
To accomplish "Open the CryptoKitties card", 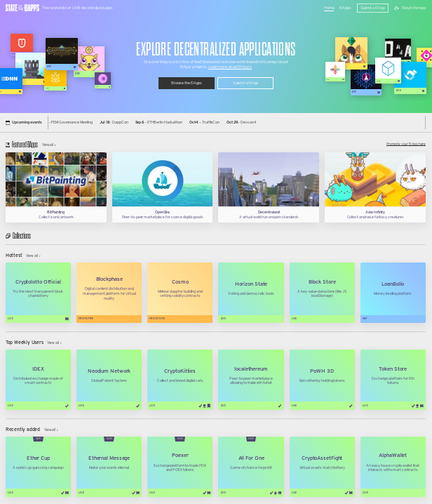I will (180, 380).
